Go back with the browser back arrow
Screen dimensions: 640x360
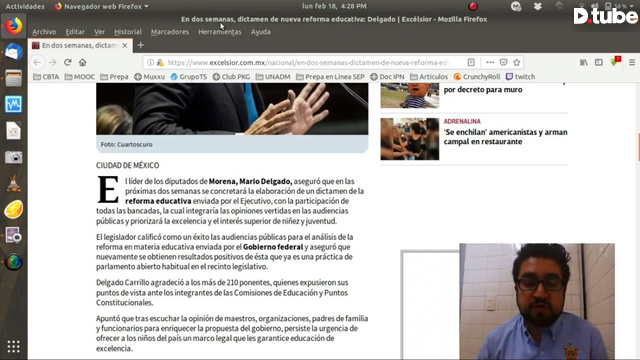pyautogui.click(x=37, y=62)
